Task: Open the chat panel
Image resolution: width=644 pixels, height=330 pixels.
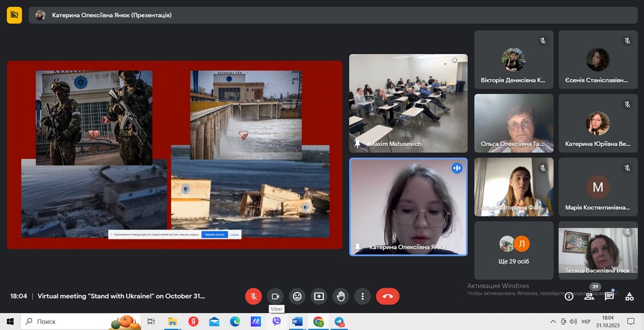Action: 609,297
